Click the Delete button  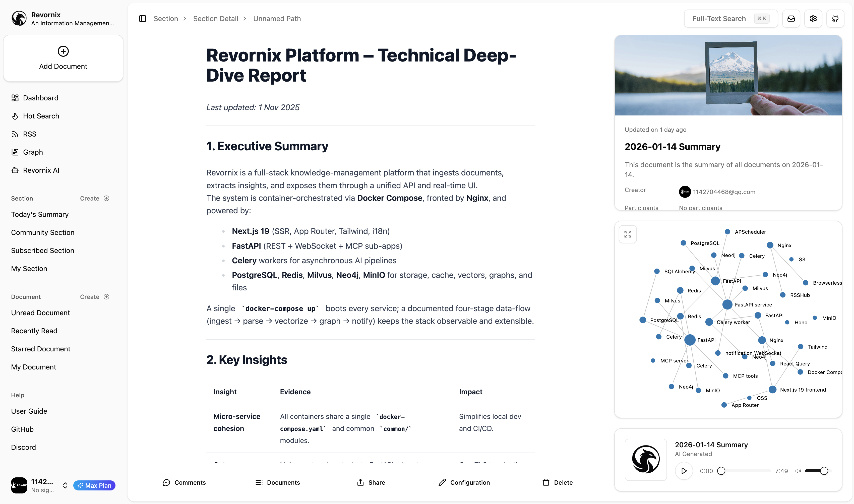557,483
